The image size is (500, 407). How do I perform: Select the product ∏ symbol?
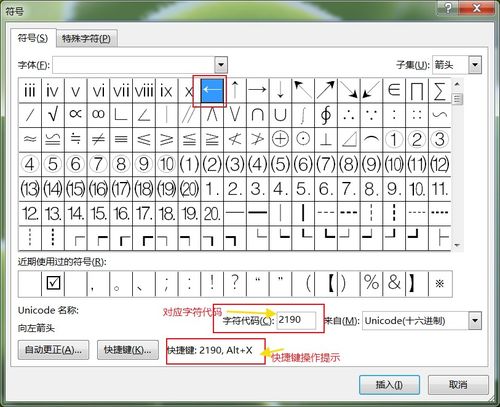coord(417,90)
